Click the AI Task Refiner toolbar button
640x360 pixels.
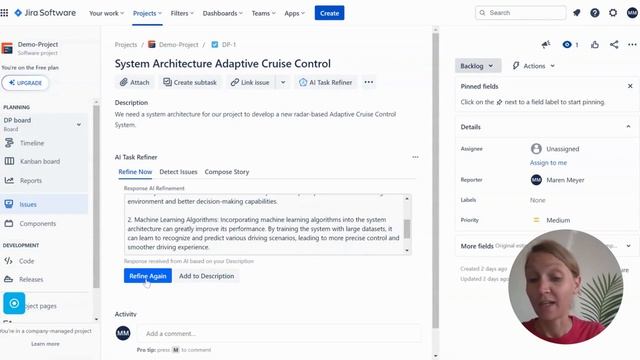(x=325, y=82)
